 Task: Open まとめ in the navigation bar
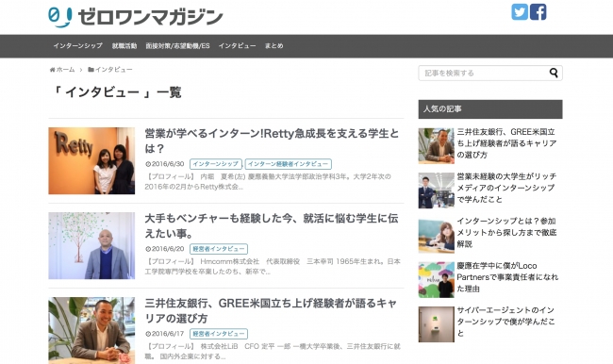tap(273, 46)
